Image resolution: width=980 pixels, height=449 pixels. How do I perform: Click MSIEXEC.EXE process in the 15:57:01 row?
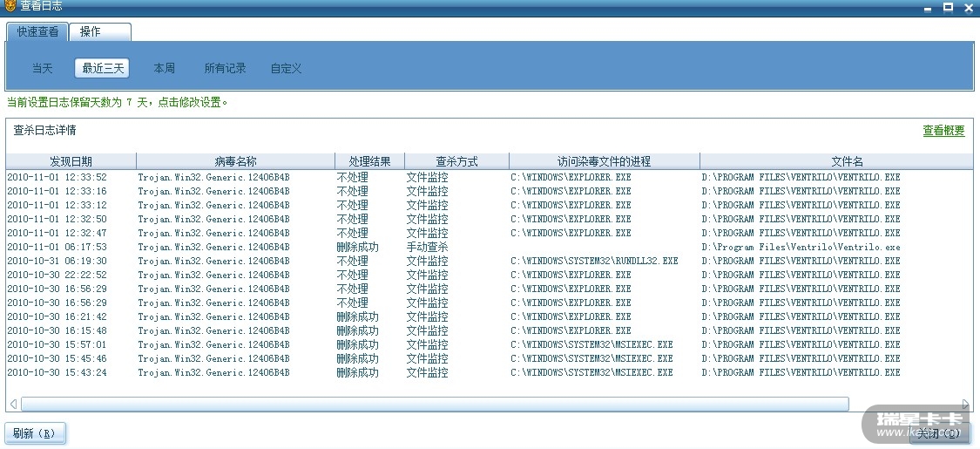tap(591, 344)
